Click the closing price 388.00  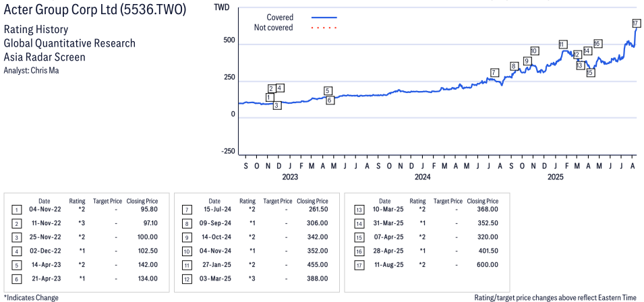click(x=318, y=279)
